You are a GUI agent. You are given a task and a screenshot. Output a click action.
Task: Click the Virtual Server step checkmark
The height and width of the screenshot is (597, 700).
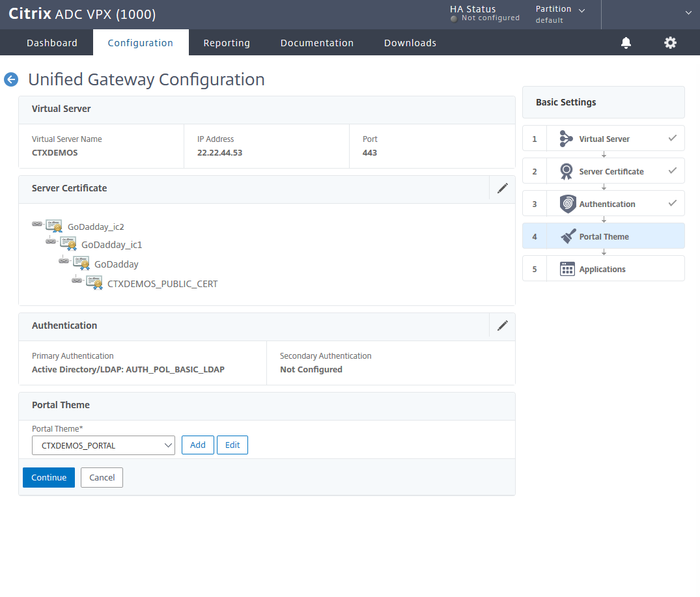[x=672, y=138]
